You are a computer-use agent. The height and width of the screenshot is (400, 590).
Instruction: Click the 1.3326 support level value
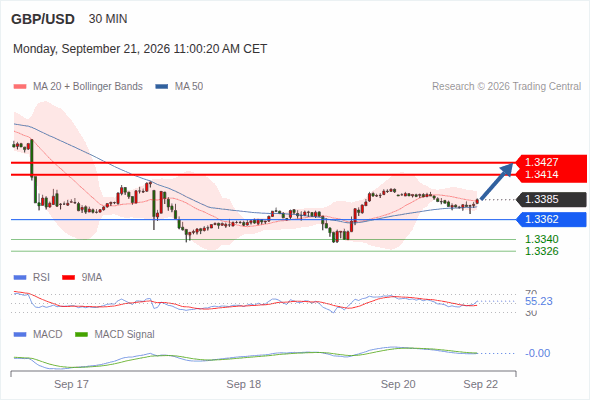pyautogui.click(x=541, y=251)
